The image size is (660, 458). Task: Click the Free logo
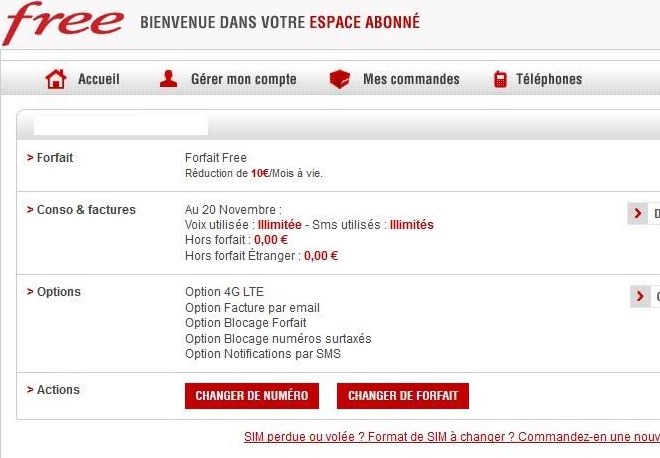62,23
